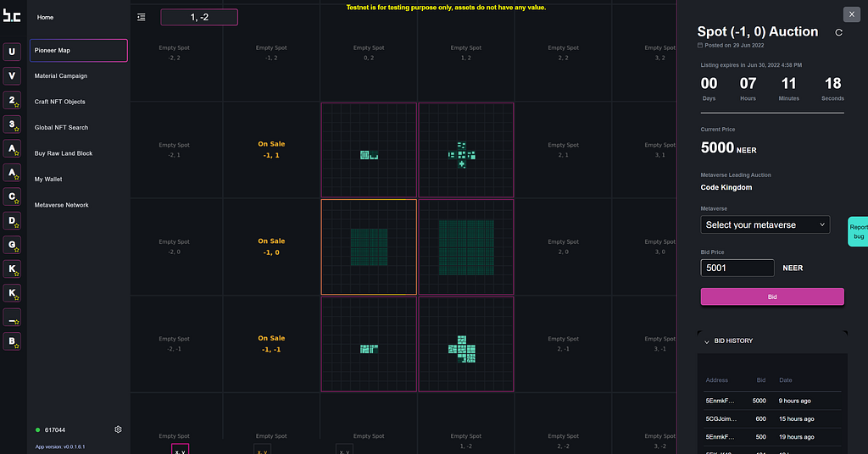
Task: Click Empty Spot 1, 2
Action: tap(466, 53)
